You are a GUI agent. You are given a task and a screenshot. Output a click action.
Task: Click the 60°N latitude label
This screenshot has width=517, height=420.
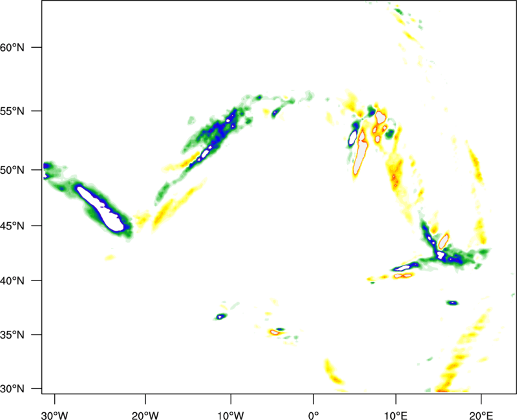12,47
